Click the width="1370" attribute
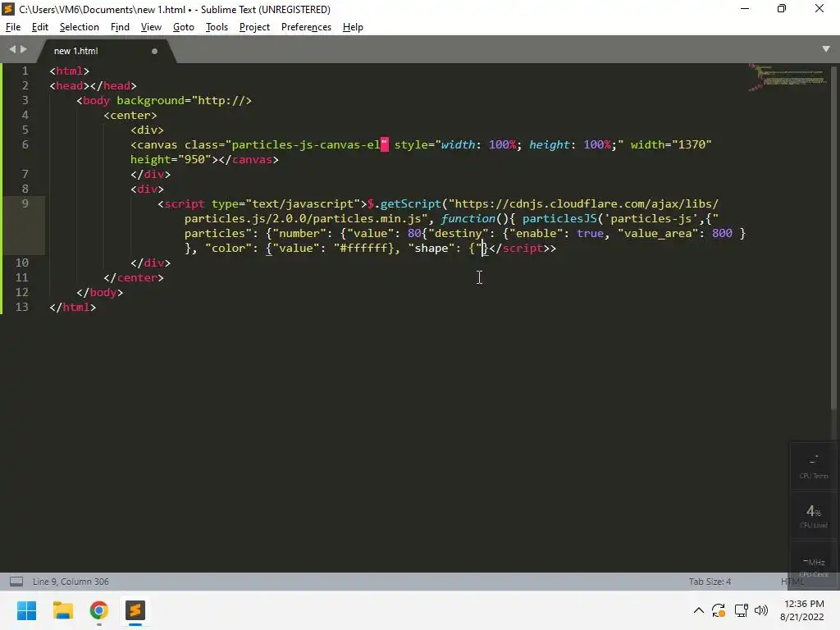Viewport: 840px width, 630px height. [x=671, y=144]
